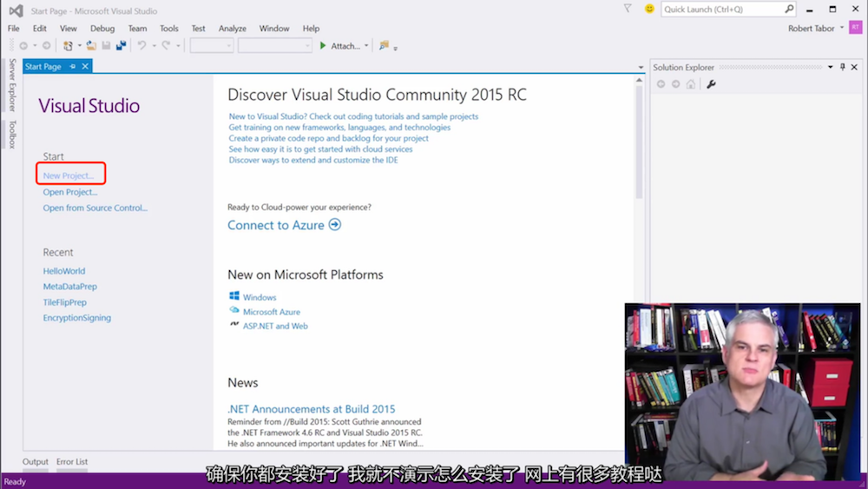
Task: Click the Connect to Azure arrow icon
Action: point(335,224)
